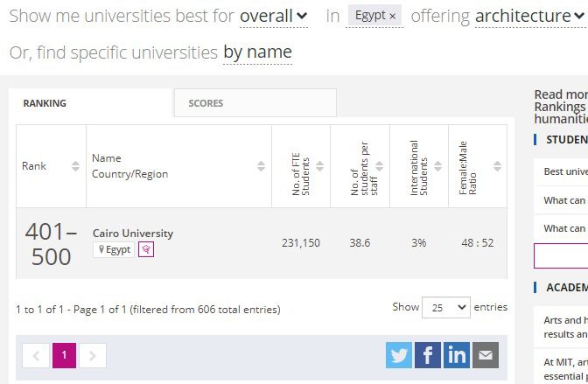Click the pink subject icon beside Egypt

146,249
